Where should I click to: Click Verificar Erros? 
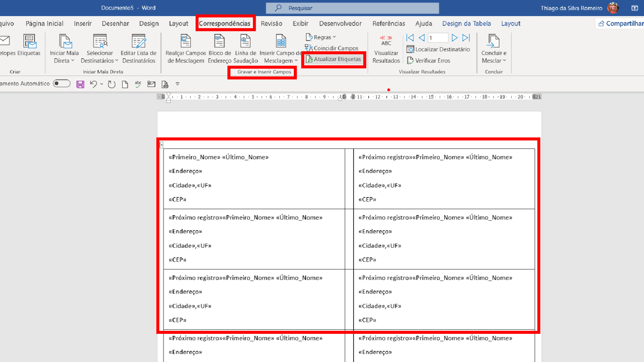428,60
